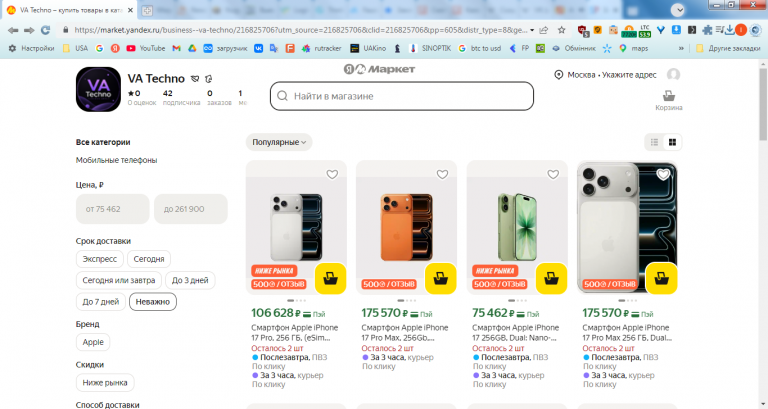This screenshot has height=409, width=768.
Task: Focus the Найти в магазине search field
Action: [402, 96]
